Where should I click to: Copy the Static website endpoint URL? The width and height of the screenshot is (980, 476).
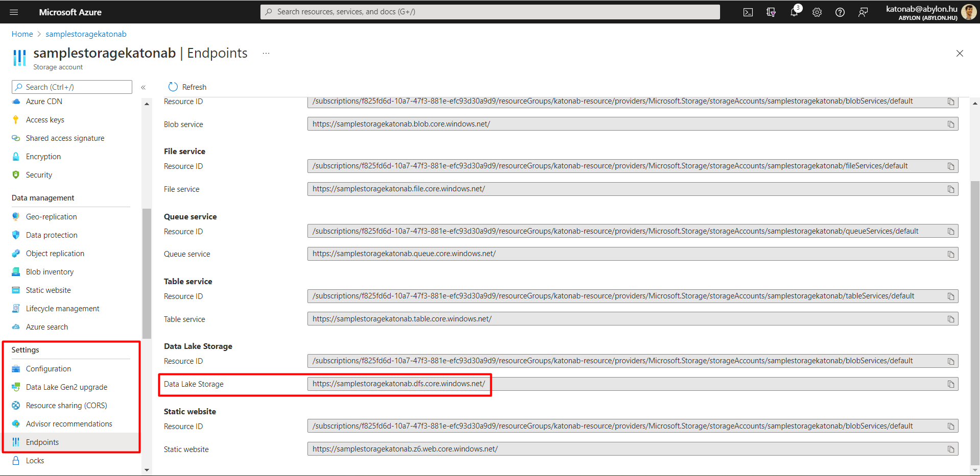[x=951, y=449]
